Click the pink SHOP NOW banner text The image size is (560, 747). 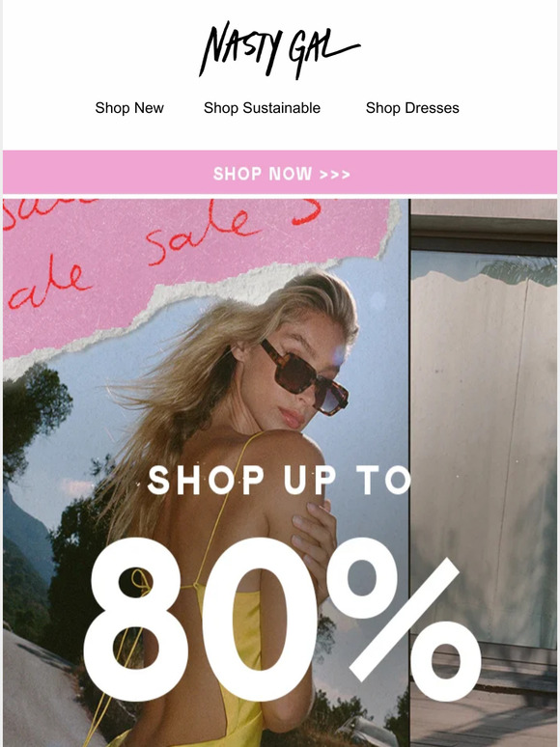(263, 174)
